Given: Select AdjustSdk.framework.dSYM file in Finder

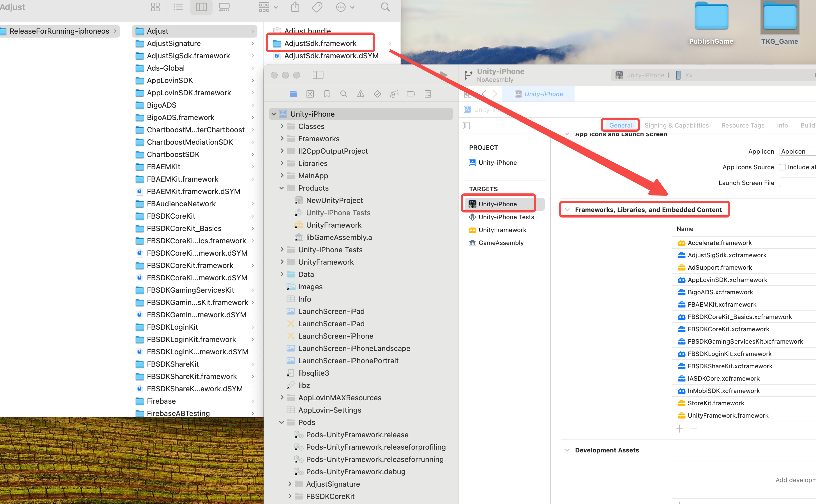Looking at the screenshot, I should (x=331, y=56).
